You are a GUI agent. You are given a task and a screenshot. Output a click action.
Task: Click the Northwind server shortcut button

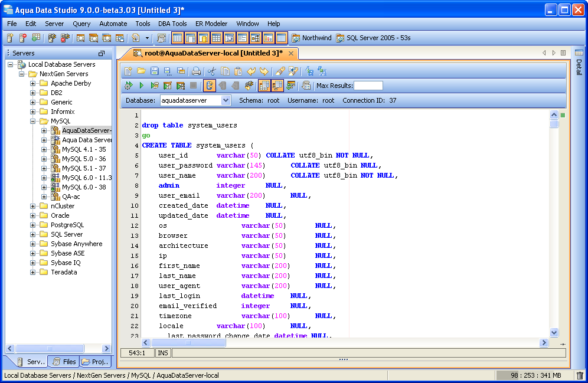coord(312,38)
